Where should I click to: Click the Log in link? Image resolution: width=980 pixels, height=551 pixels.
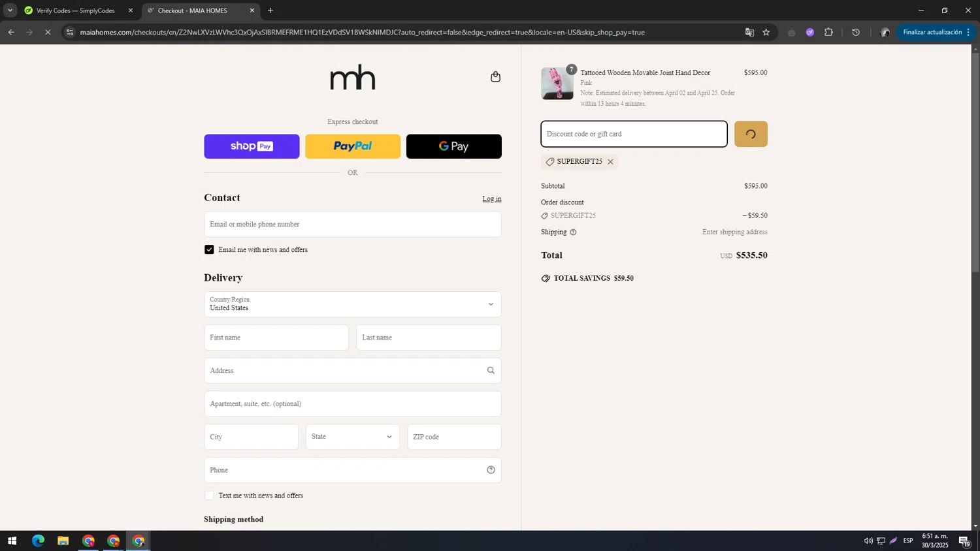(492, 199)
